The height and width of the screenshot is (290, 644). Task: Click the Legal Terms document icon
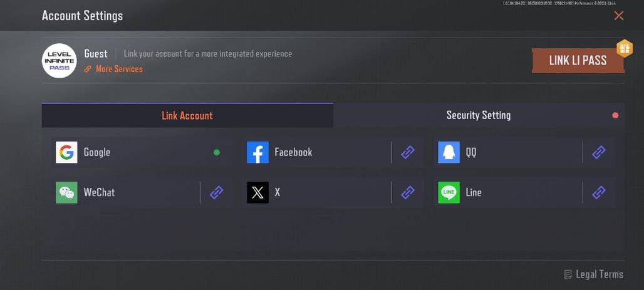[568, 274]
